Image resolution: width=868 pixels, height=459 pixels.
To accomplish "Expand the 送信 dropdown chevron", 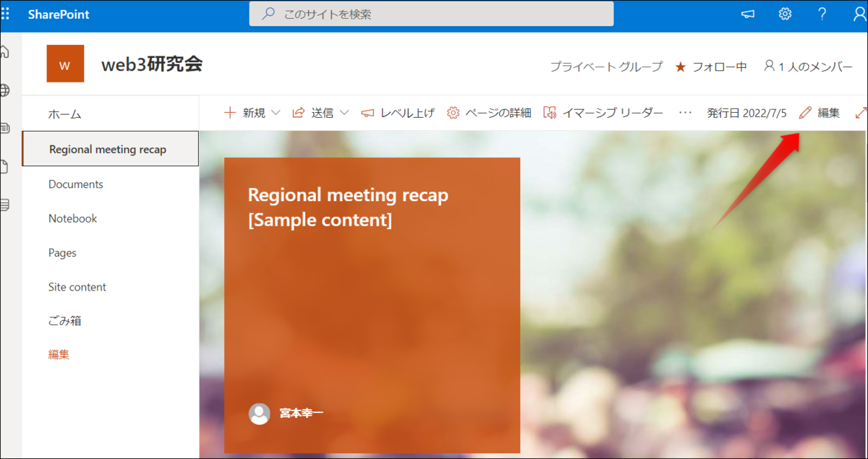I will point(344,113).
